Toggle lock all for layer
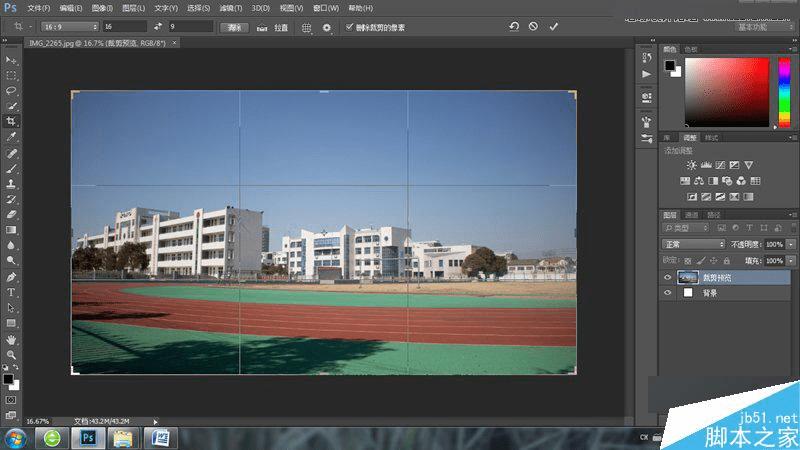Viewport: 800px width, 450px height. pos(727,261)
